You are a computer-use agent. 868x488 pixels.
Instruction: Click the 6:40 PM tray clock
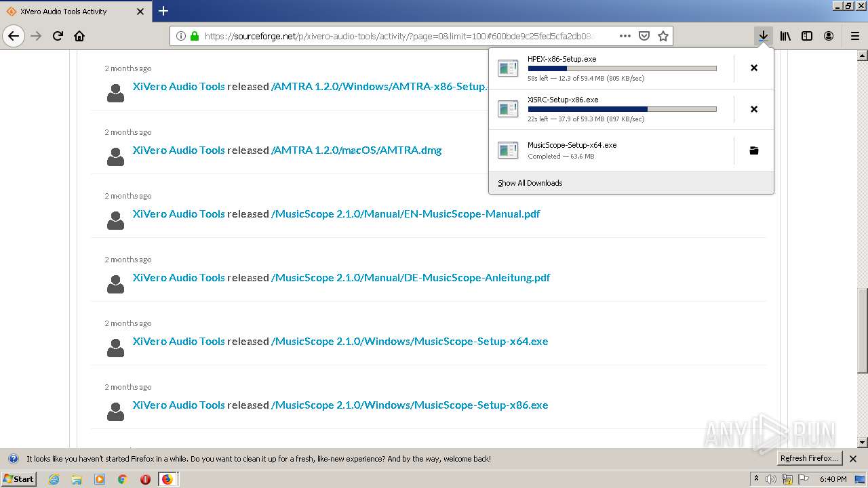tap(833, 479)
